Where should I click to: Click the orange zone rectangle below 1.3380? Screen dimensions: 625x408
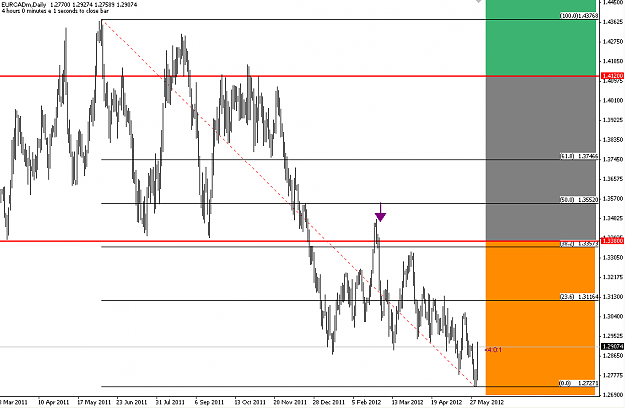[x=540, y=319]
